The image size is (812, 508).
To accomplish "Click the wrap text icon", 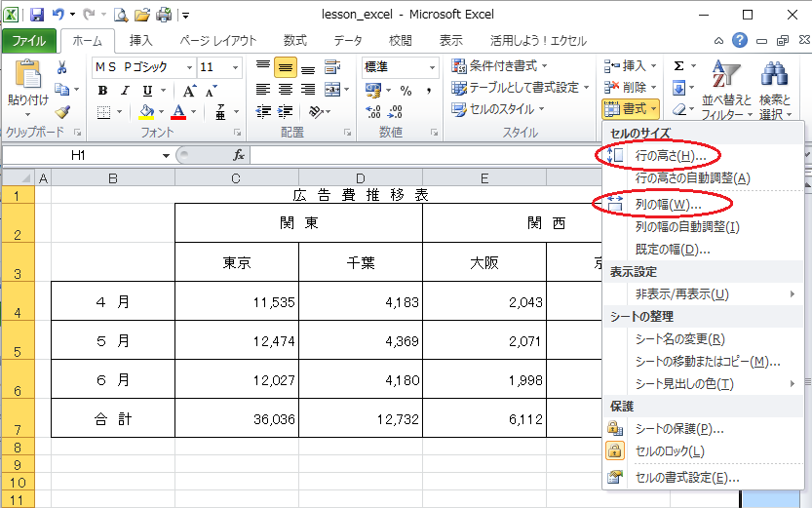I will [332, 67].
